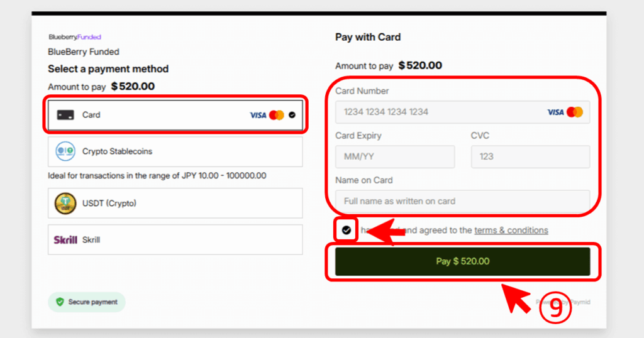Click the BlueberryFunded logo

75,37
